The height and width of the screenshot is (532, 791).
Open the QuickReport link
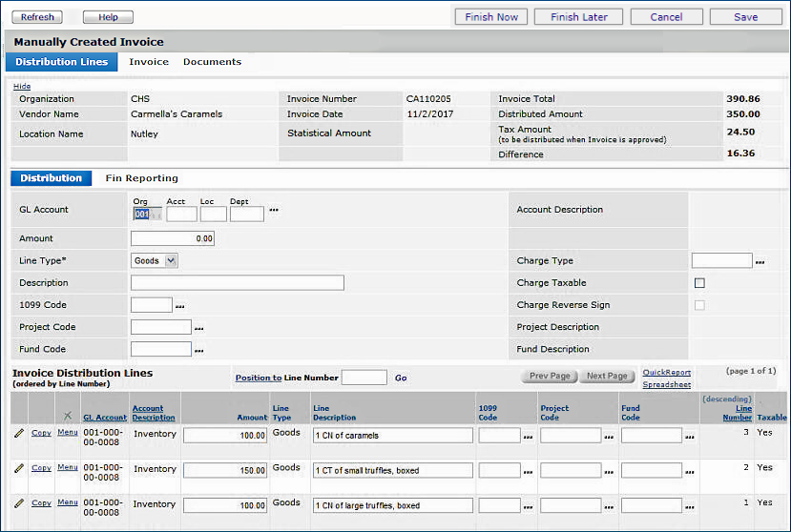666,373
